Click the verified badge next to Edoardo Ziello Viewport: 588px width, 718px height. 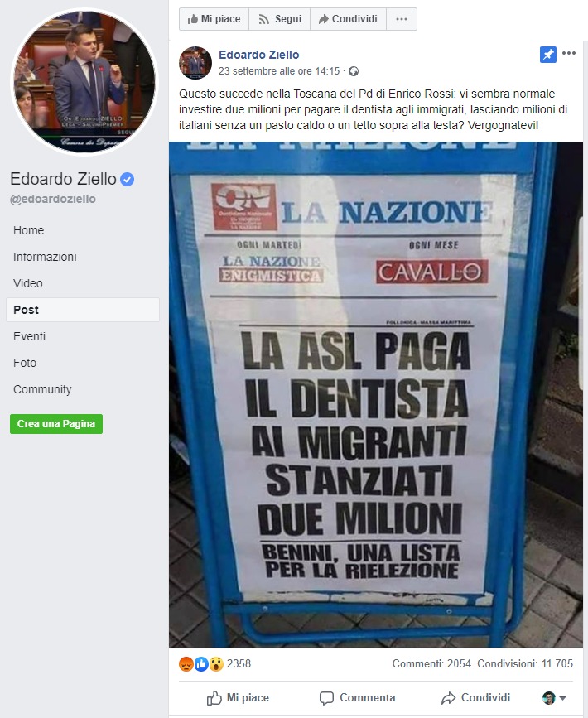[x=127, y=180]
